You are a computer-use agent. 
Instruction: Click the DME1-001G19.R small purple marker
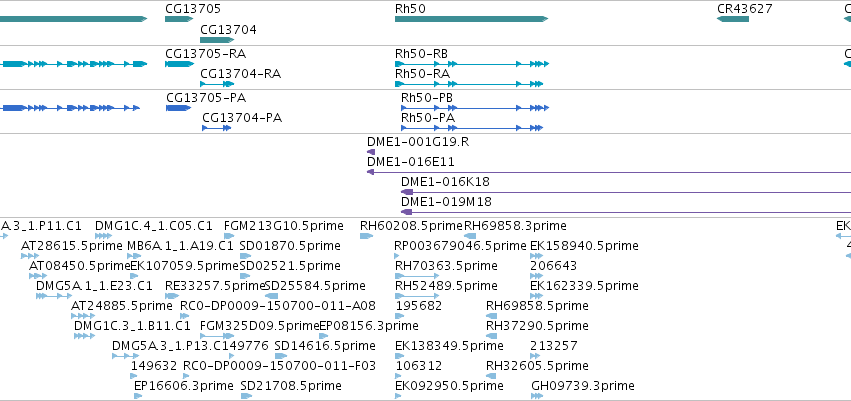tap(371, 152)
